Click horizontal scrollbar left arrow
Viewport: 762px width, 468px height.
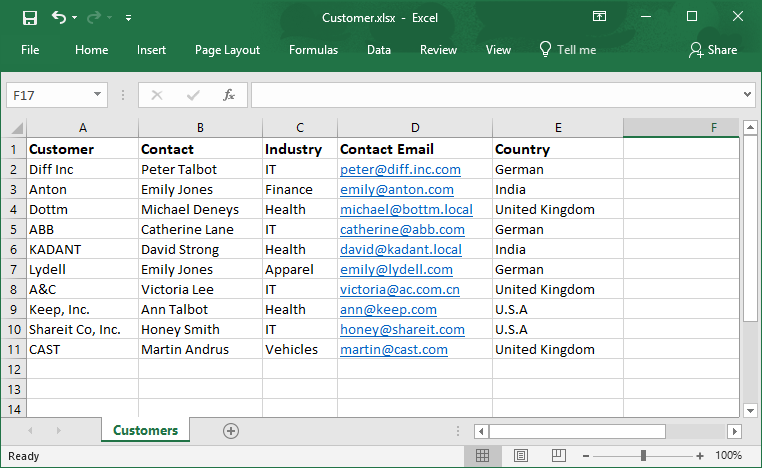point(481,431)
